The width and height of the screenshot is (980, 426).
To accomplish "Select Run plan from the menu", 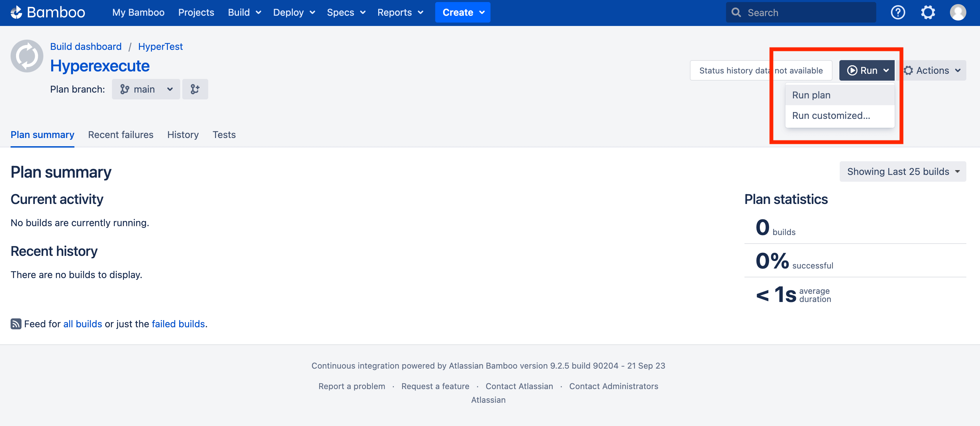I will [811, 95].
